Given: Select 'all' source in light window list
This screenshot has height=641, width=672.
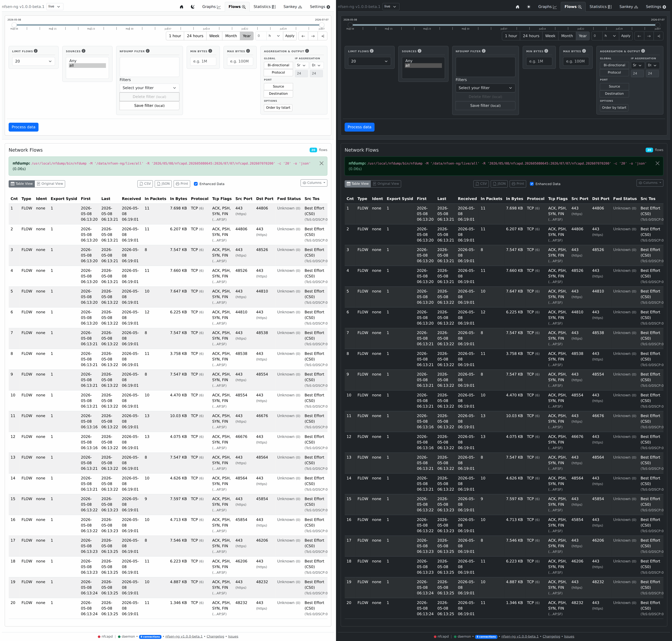Looking at the screenshot, I should (x=87, y=66).
